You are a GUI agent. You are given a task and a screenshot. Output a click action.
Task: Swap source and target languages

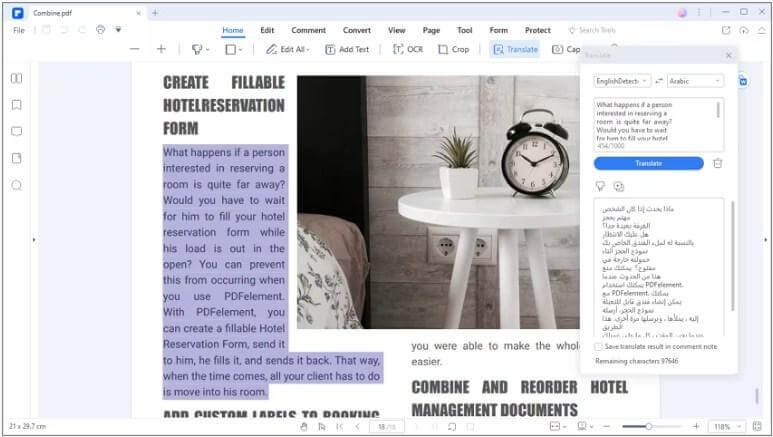[659, 81]
